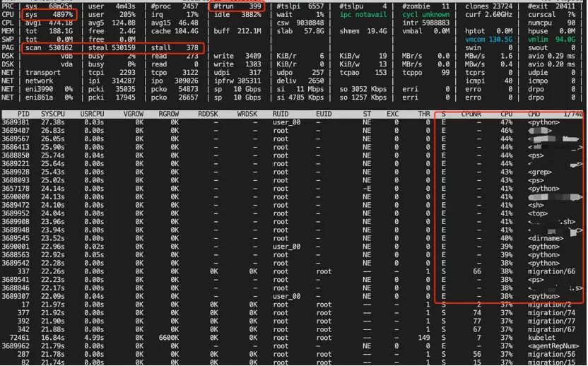Click the RUID column header
588x366 pixels.
281,114
